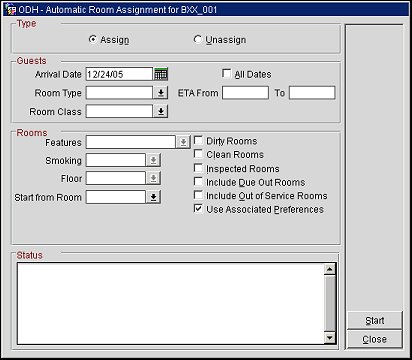The height and width of the screenshot is (360, 412).
Task: Expand the Smoking dropdown
Action: click(153, 160)
